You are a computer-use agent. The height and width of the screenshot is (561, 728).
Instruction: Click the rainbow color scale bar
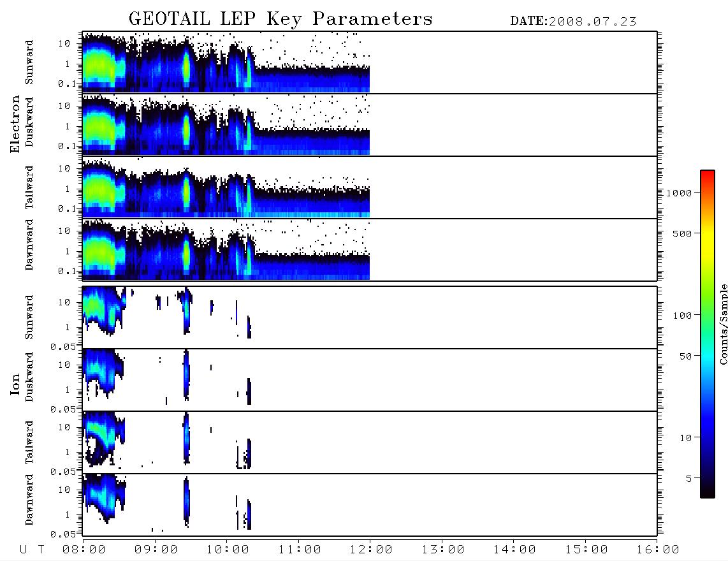pyautogui.click(x=708, y=334)
